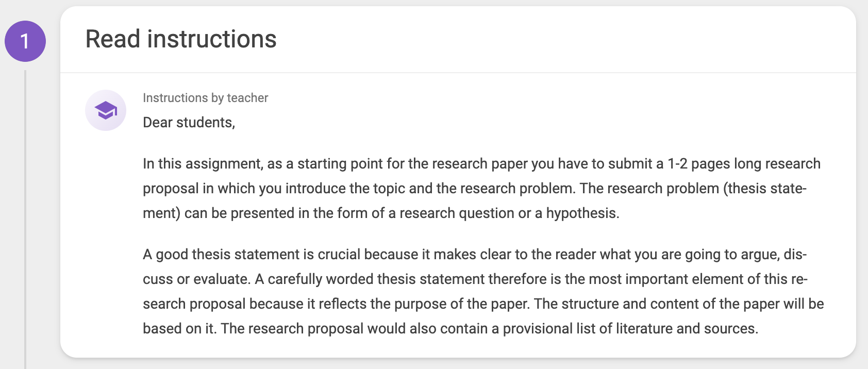Click the line starting "based on it"
Screen dimensions: 868x369
450,329
